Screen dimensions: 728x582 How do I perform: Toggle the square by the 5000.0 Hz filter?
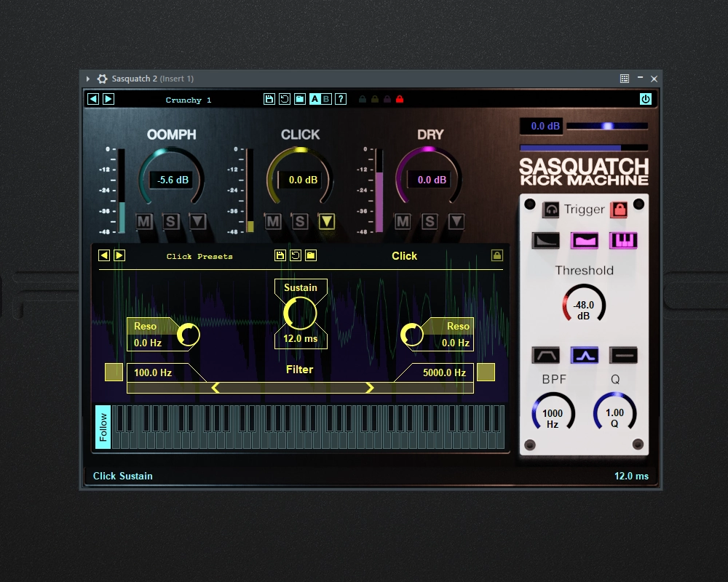click(x=486, y=372)
